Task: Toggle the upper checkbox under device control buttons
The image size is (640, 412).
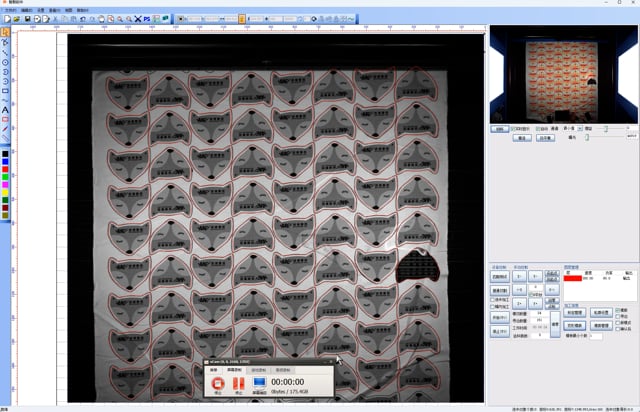Action: 492,300
